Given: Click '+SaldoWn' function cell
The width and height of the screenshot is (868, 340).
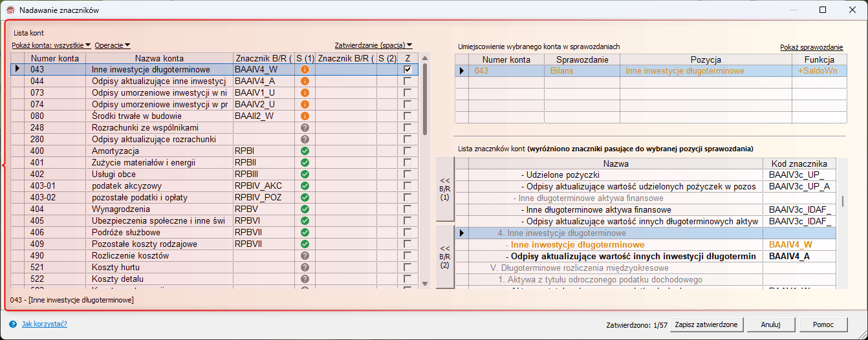Looking at the screenshot, I should click(x=820, y=71).
